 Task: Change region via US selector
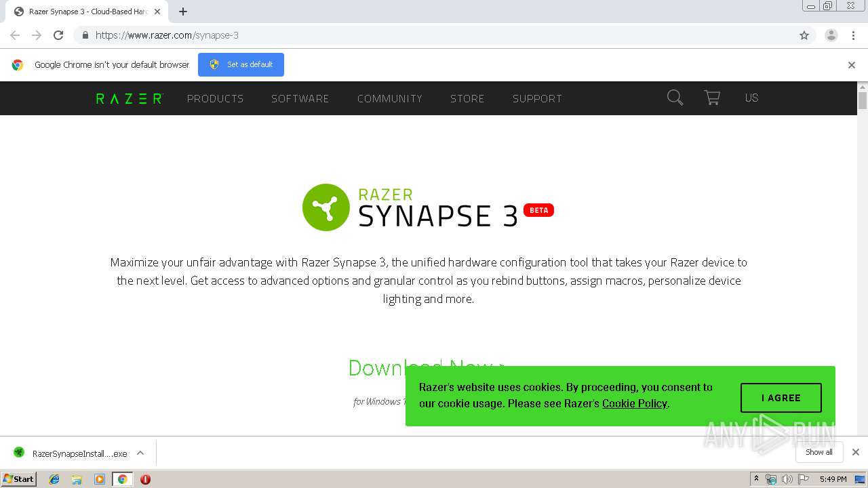click(x=751, y=98)
